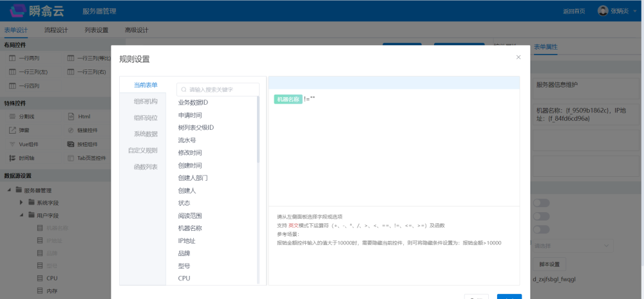The image size is (644, 299).
Task: Click the 分割线 divider control icon
Action: coord(12,116)
